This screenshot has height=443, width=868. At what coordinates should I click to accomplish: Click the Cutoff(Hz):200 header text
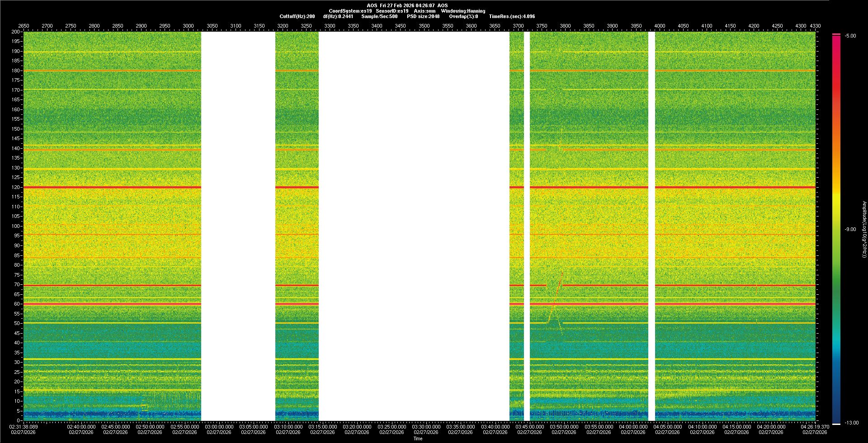(x=297, y=16)
